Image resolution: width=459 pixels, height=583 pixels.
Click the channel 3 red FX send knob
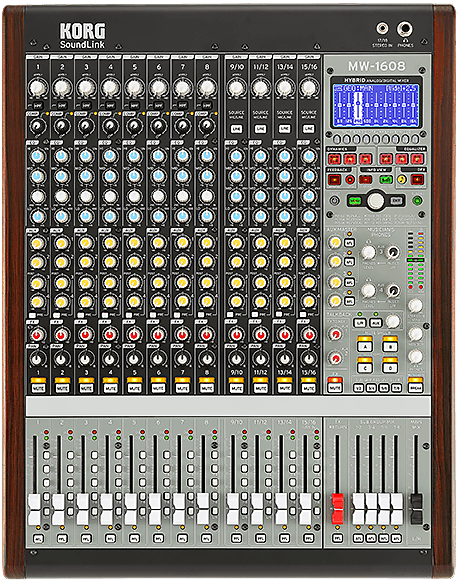[x=86, y=335]
